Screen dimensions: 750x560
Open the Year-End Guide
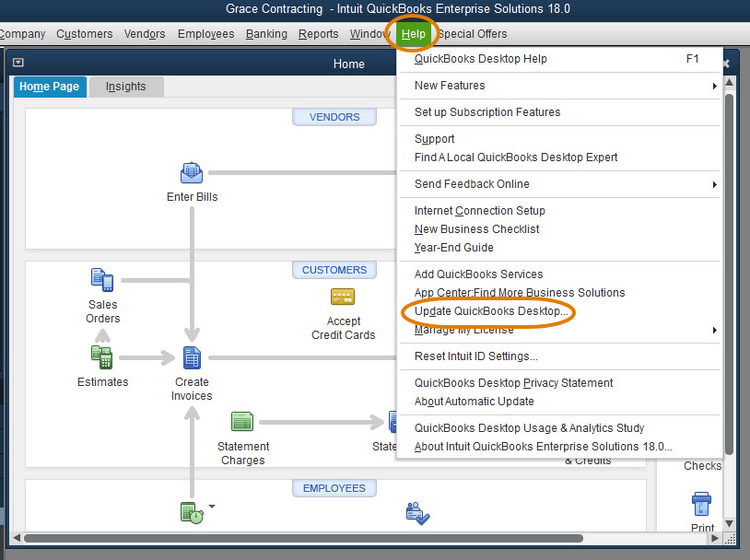tap(558, 248)
